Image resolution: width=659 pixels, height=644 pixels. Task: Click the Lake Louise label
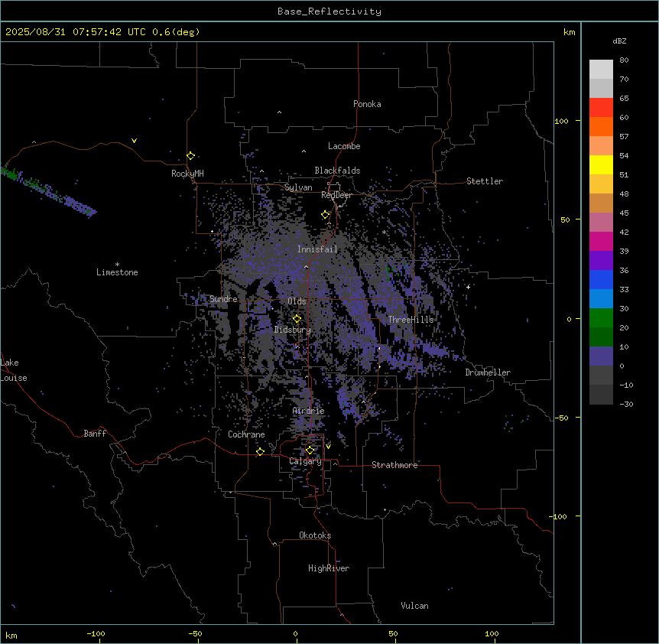[x=14, y=370]
